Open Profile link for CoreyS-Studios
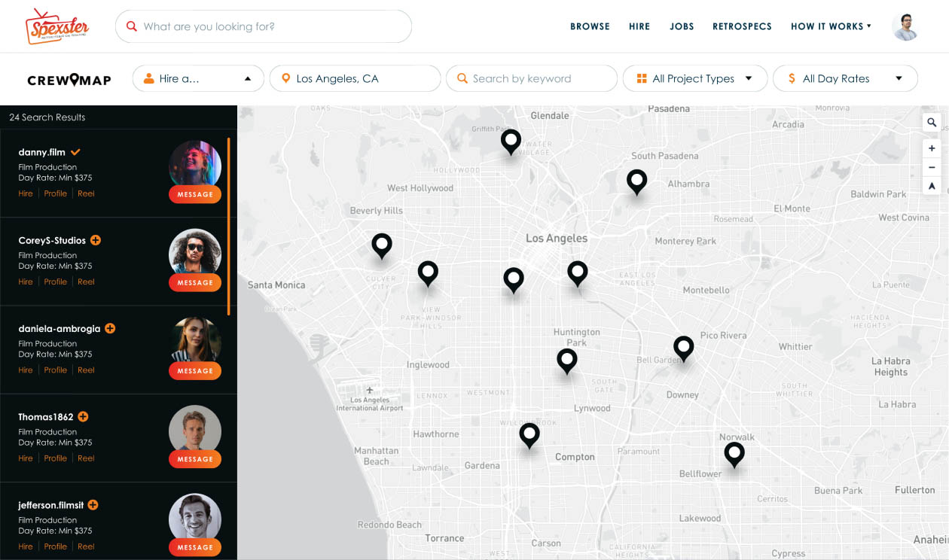The image size is (949, 560). tap(56, 282)
